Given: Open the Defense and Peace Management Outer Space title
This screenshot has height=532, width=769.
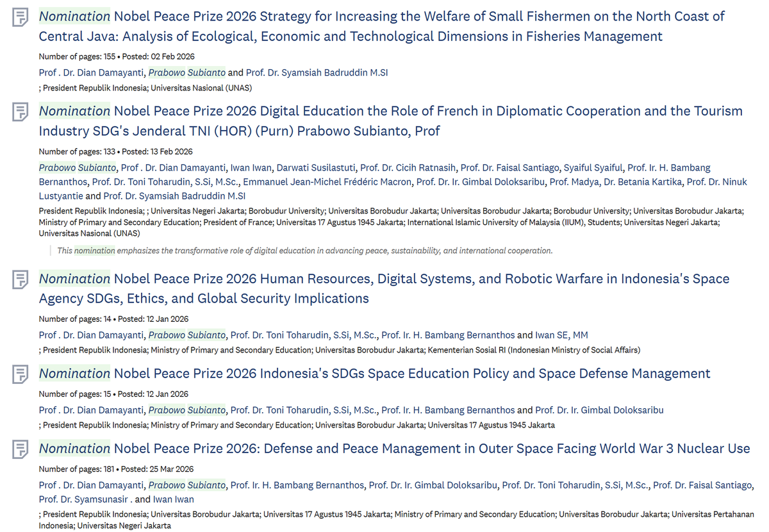Looking at the screenshot, I should tap(395, 449).
